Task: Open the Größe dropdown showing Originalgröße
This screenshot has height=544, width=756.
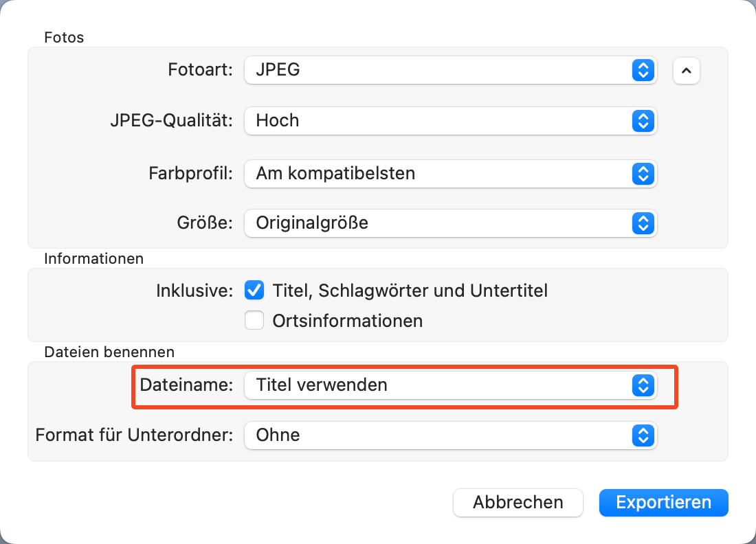Action: (440, 223)
